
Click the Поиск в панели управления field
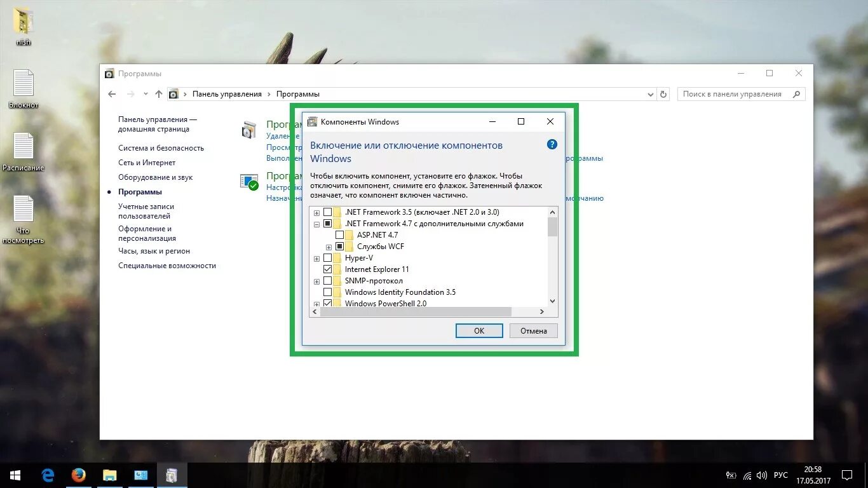[x=741, y=94]
